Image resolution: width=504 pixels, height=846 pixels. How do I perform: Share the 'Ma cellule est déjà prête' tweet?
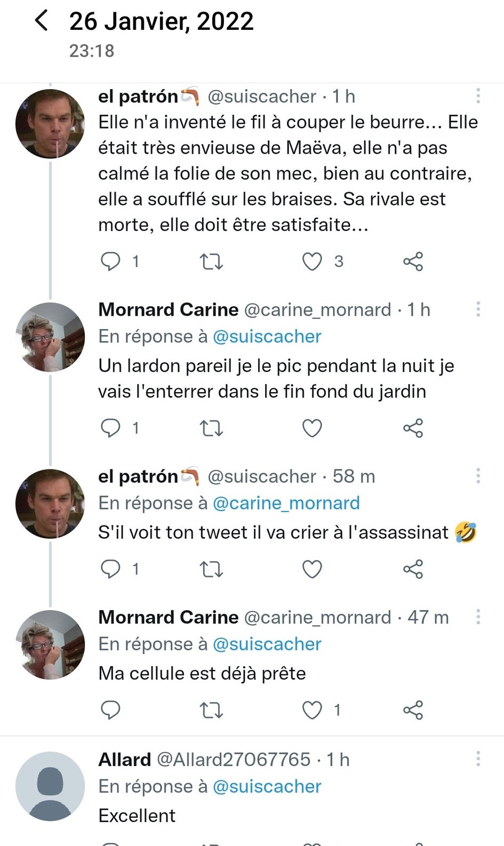(413, 710)
